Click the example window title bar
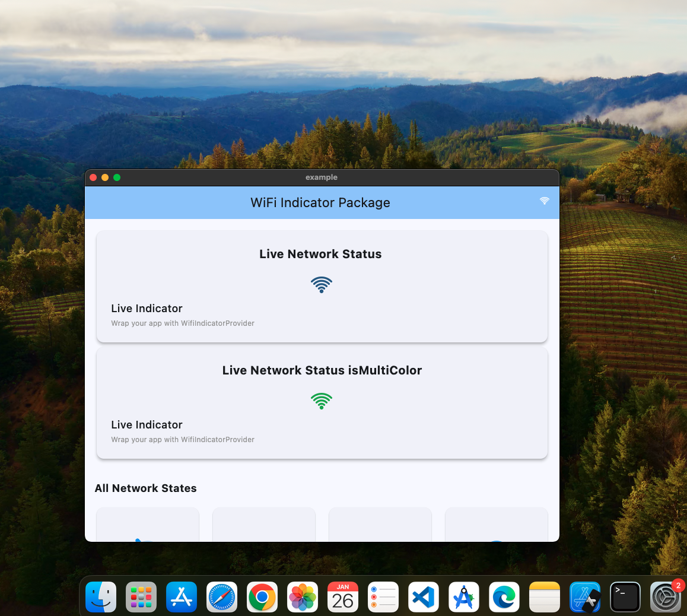This screenshot has height=616, width=687. [322, 177]
